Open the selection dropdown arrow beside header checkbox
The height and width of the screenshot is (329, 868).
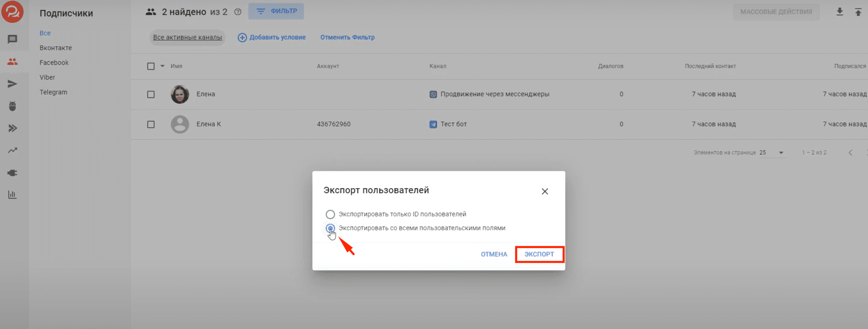[x=162, y=66]
